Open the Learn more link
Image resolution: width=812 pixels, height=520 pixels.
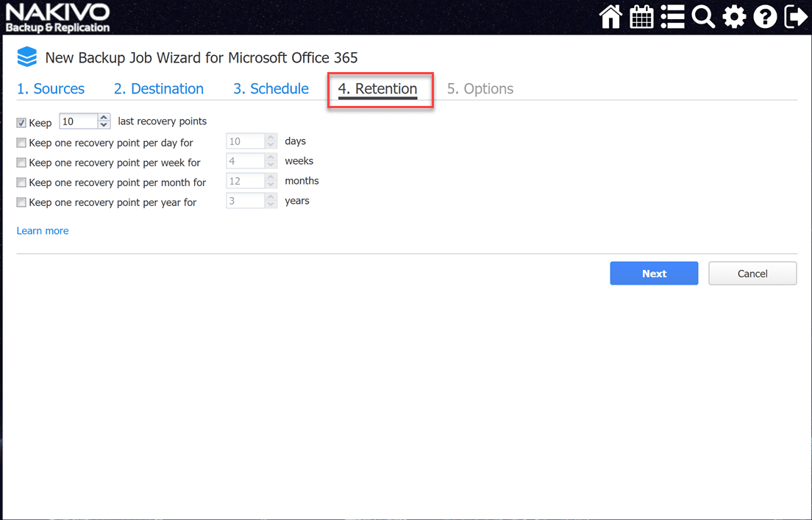coord(43,231)
